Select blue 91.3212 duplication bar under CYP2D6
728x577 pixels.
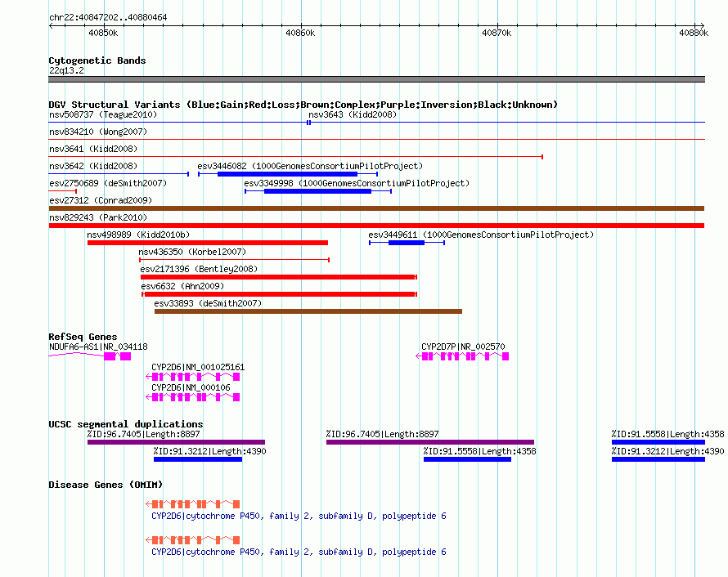[x=198, y=459]
